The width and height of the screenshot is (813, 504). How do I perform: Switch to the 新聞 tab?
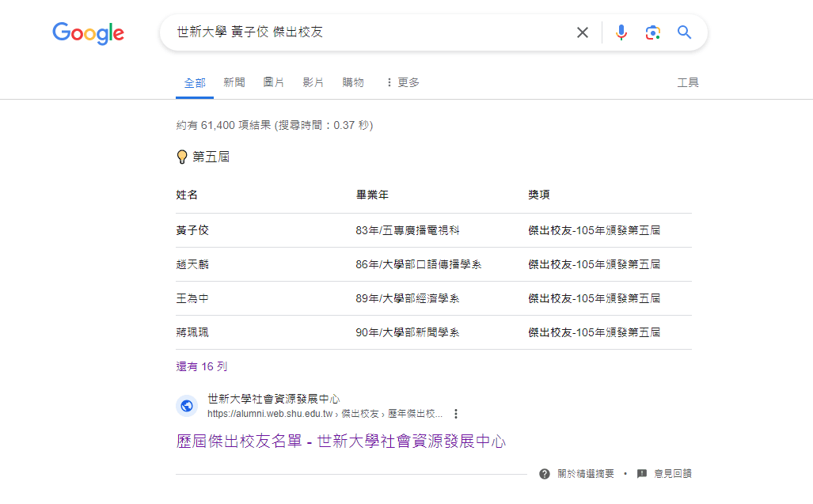[234, 82]
